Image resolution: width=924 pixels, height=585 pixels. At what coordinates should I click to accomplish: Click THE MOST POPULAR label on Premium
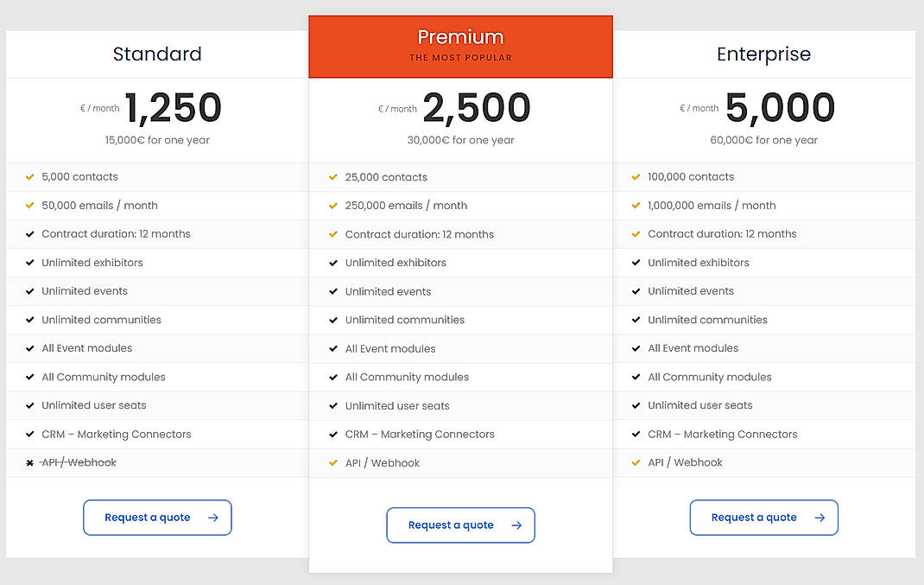coord(460,56)
